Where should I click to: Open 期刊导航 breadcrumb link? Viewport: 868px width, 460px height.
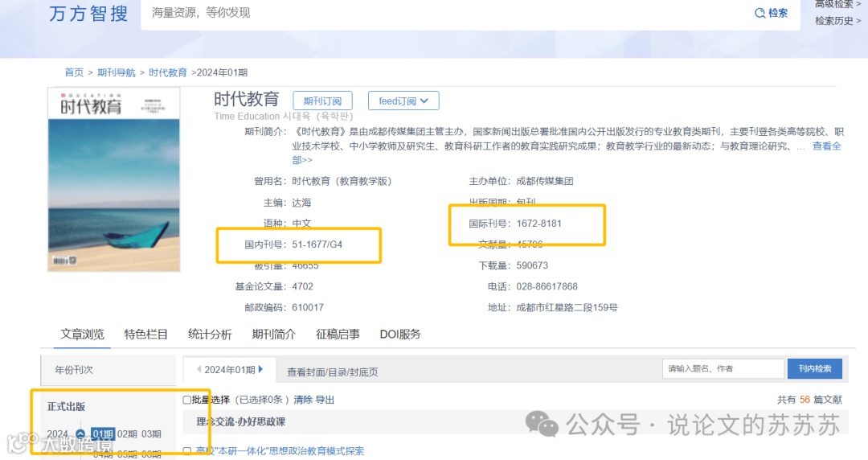(117, 72)
